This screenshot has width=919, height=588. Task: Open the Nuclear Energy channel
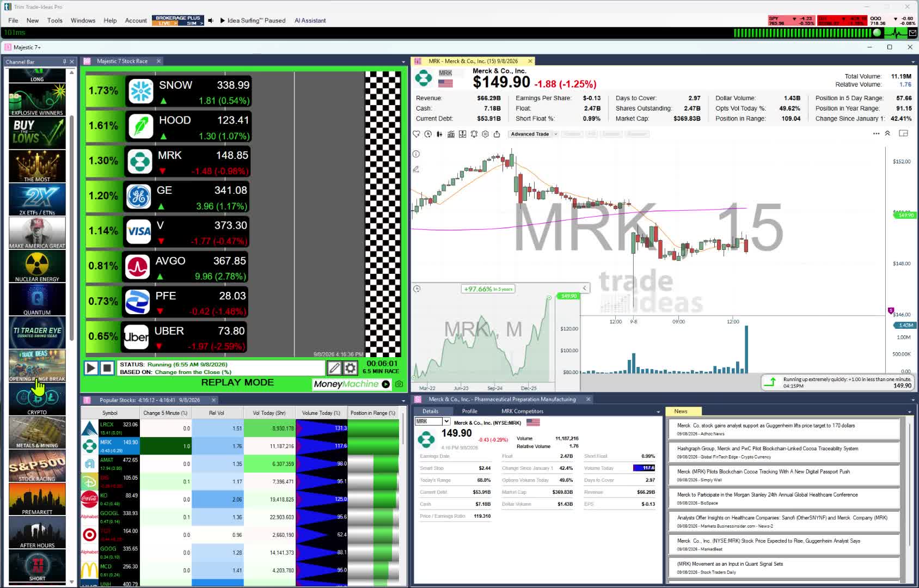click(37, 266)
